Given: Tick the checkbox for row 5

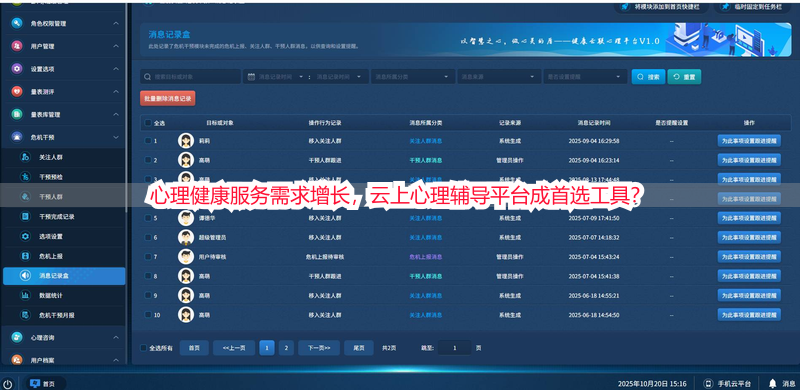Looking at the screenshot, I should pyautogui.click(x=148, y=218).
